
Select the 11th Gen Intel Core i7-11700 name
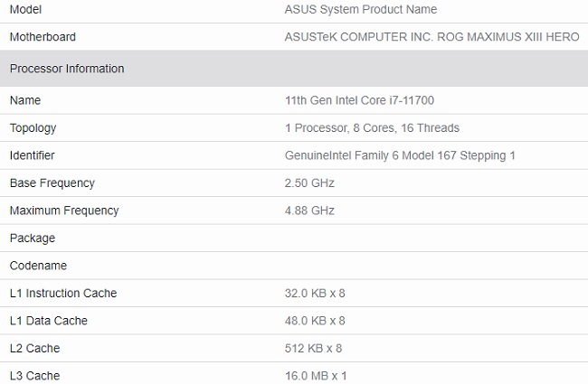click(359, 100)
